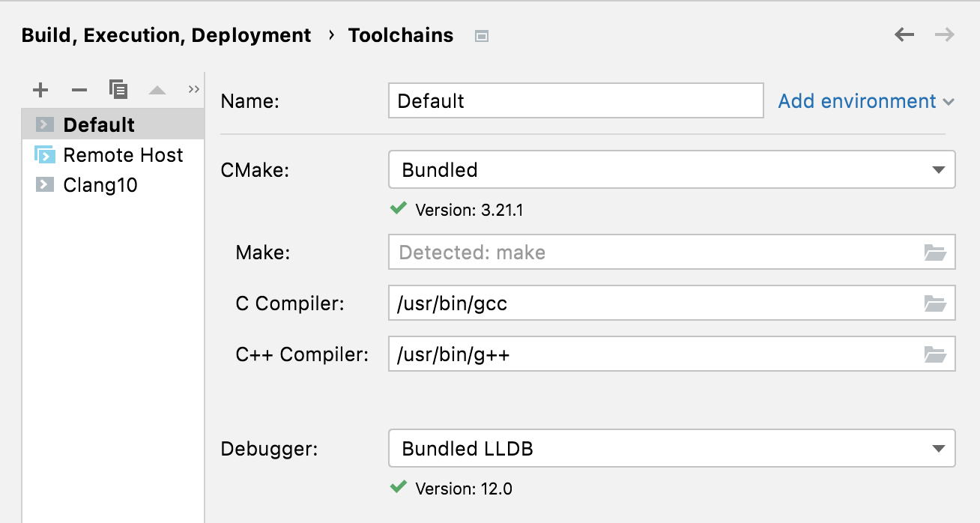Open the Debugger selection dropdown
980x523 pixels.
point(940,449)
